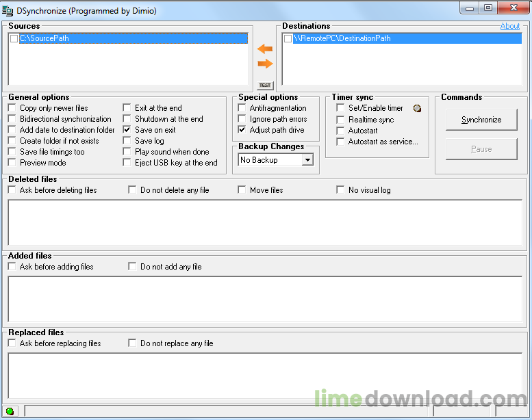Enable Antifragmentation option
532x420 pixels.
pyautogui.click(x=242, y=108)
